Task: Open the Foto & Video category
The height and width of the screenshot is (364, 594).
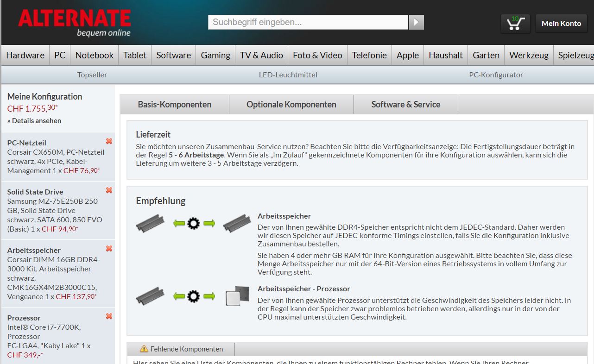Action: (317, 55)
